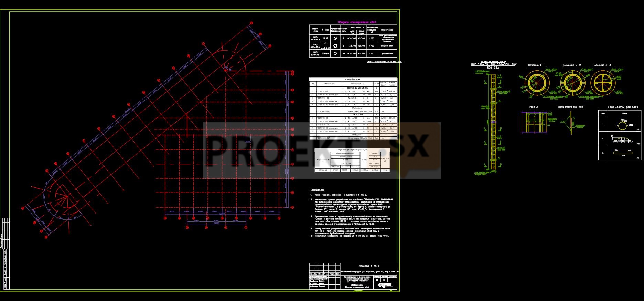This screenshot has height=301, width=644.
Task: Click note 1 about sheets 3-5 КЖ-0
Action: (339, 195)
